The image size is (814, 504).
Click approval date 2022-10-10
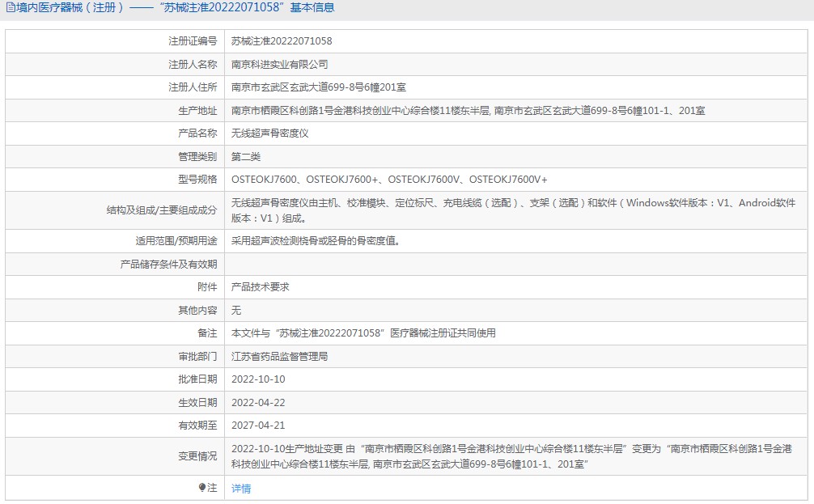click(258, 379)
